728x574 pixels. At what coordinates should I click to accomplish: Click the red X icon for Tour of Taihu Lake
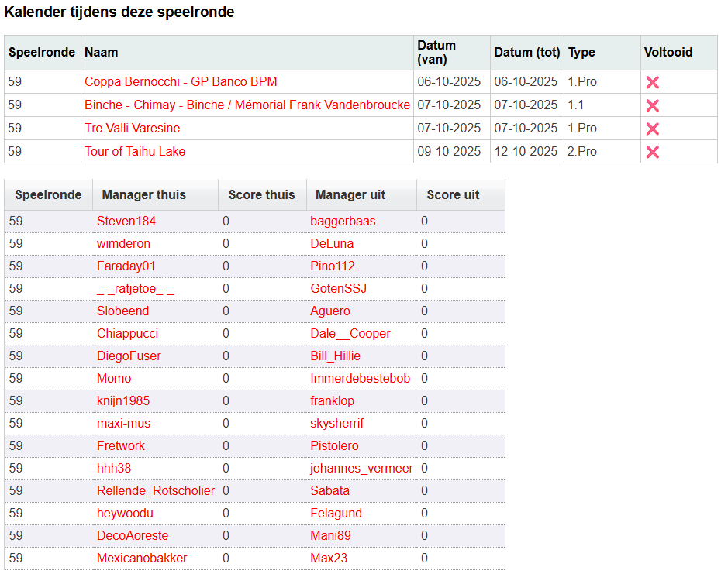(x=654, y=151)
